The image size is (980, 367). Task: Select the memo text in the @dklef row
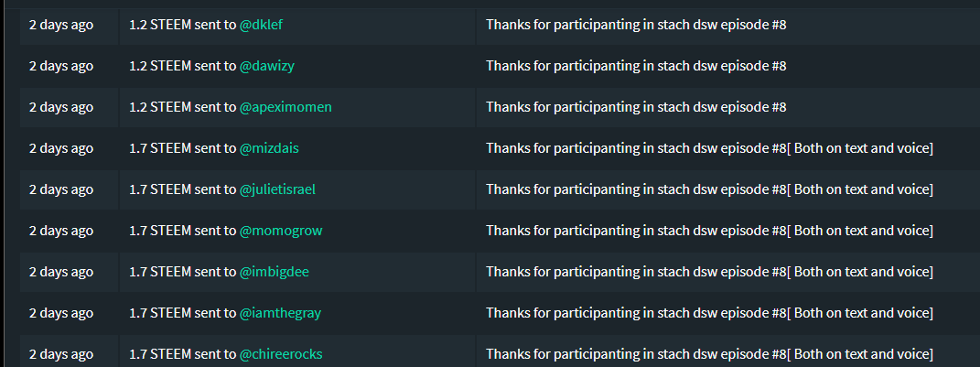[636, 25]
